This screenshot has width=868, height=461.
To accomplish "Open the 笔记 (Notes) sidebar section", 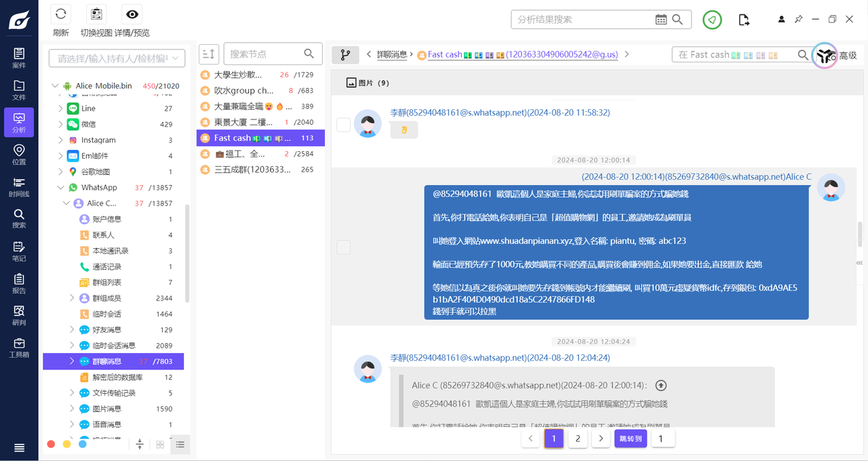I will pos(19,251).
